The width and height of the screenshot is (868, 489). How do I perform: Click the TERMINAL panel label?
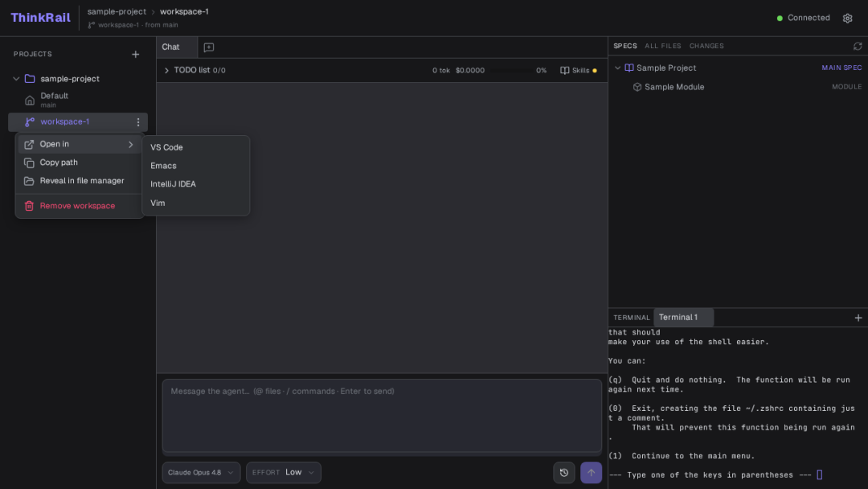pos(631,318)
